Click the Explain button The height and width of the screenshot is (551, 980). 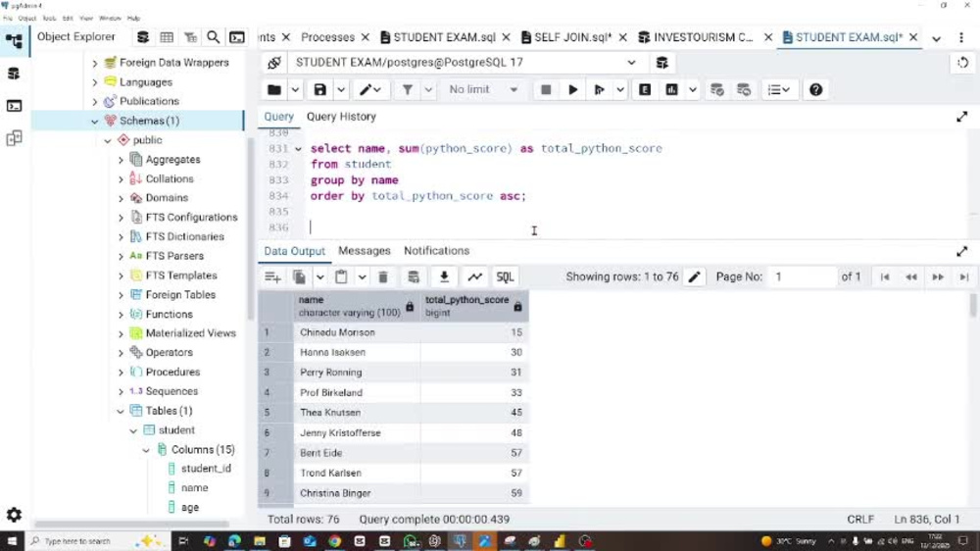click(645, 90)
